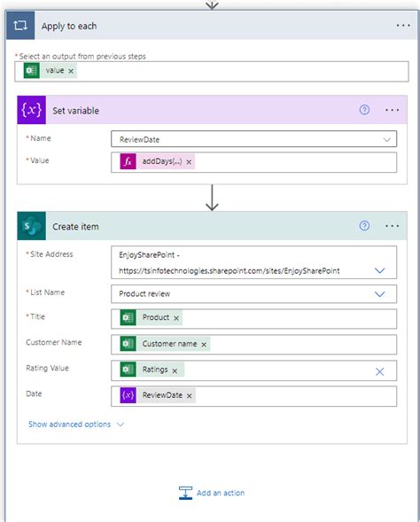Remove the addDays expression token
The height and width of the screenshot is (522, 420).
click(189, 162)
